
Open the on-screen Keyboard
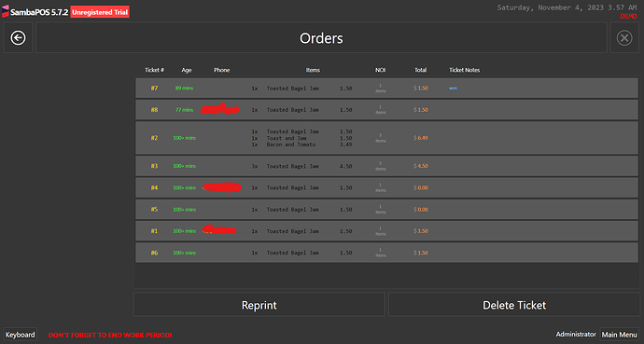pyautogui.click(x=21, y=335)
